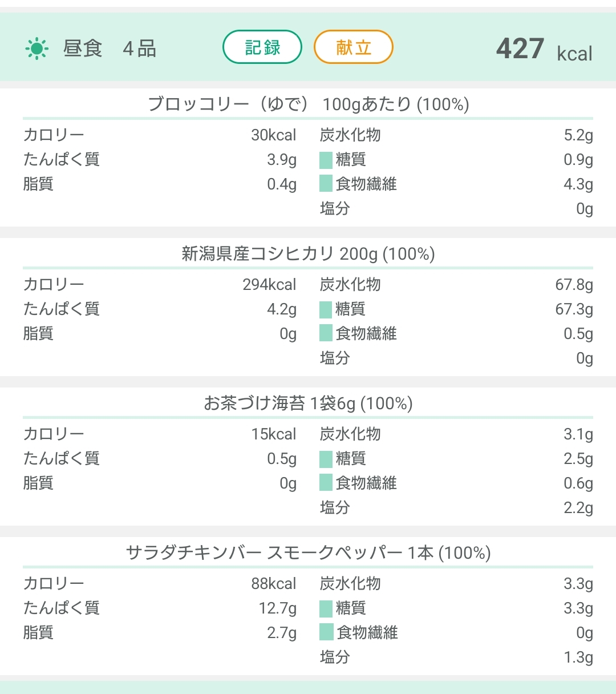Open the orange 献立 button
This screenshot has height=694, width=616.
pos(353,47)
